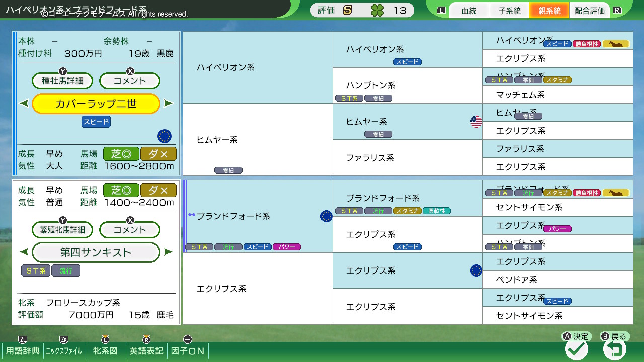644x362 pixels.
Task: Open the 配合評価 tab
Action: click(x=589, y=11)
